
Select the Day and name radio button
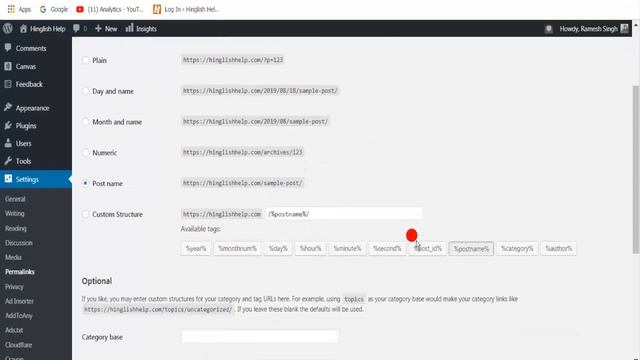[x=85, y=91]
